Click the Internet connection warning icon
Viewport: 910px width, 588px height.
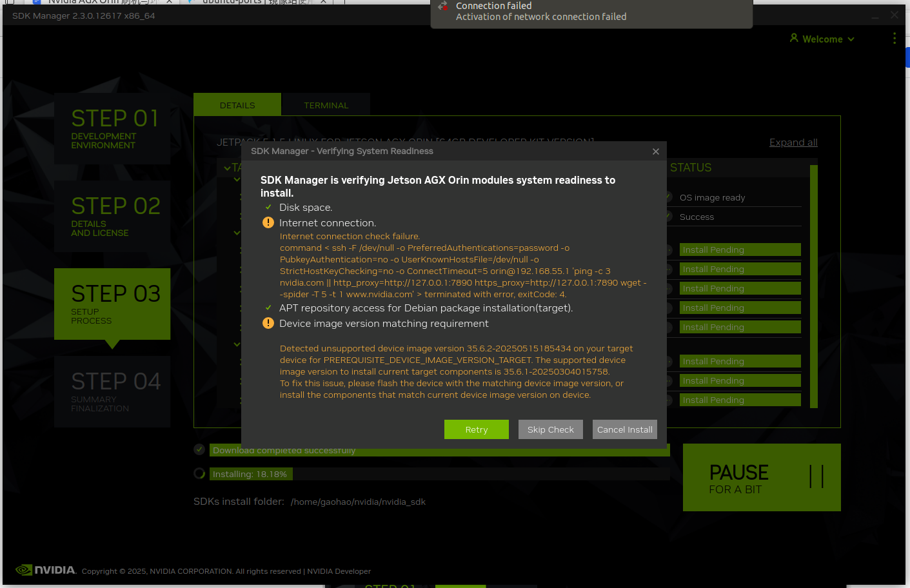pyautogui.click(x=268, y=222)
